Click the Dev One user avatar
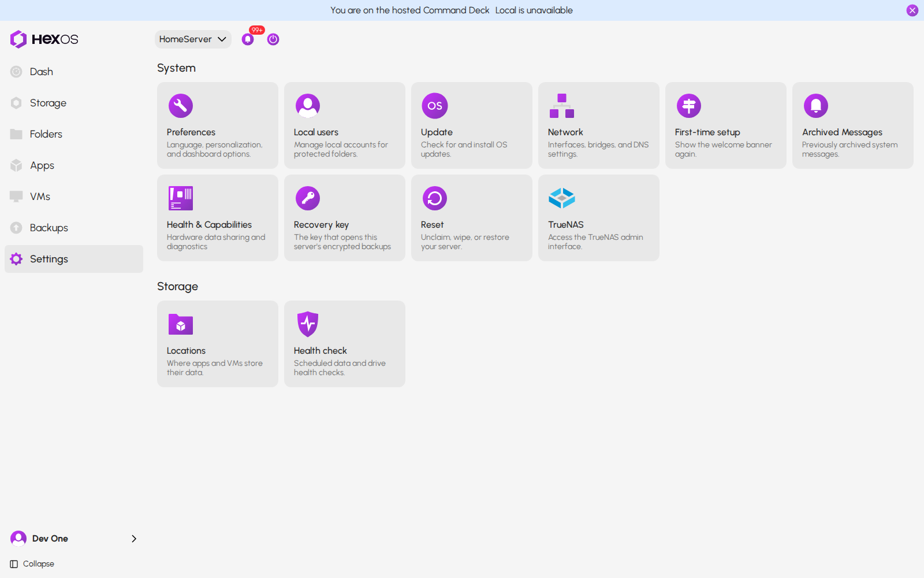Viewport: 924px width, 578px height. point(18,539)
